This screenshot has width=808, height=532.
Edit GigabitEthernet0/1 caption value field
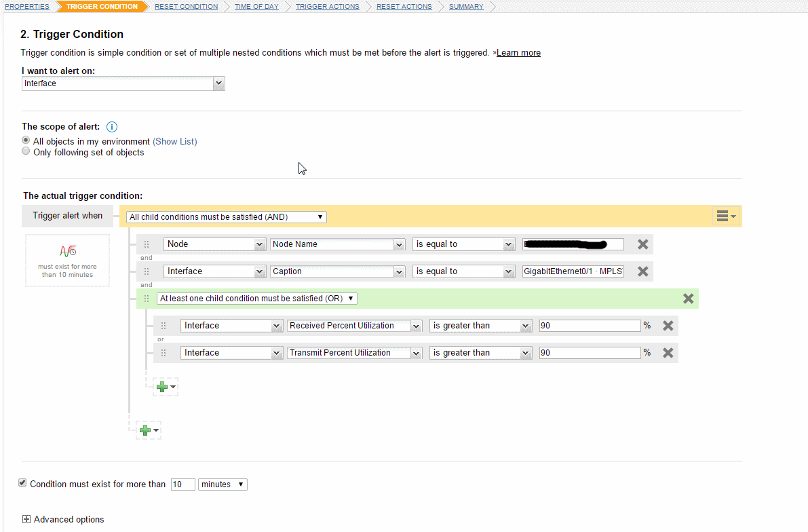[573, 271]
